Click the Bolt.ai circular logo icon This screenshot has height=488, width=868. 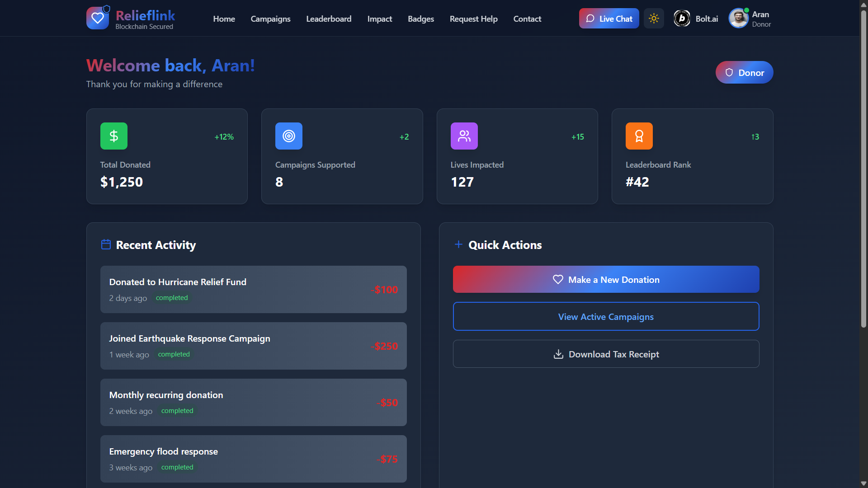[682, 19]
